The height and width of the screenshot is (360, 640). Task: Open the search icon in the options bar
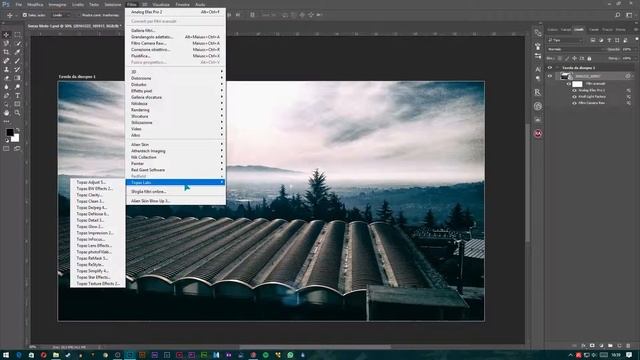618,15
